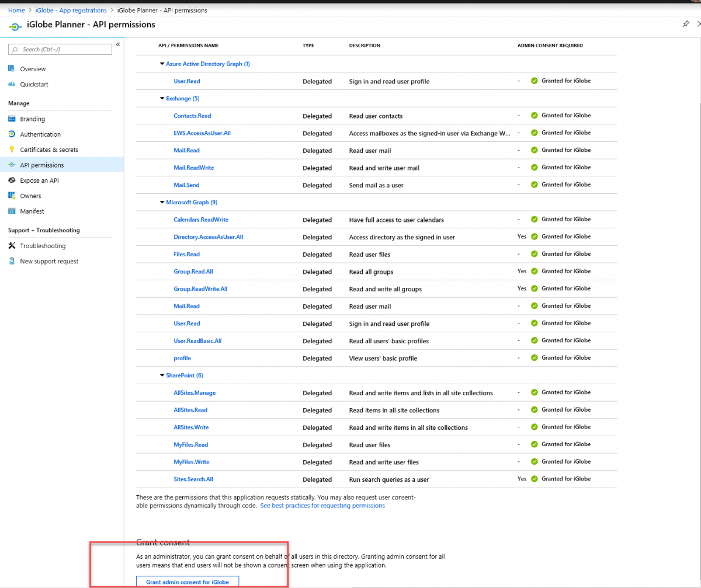Open the MyFiles.Read permission
The image size is (701, 588).
pyautogui.click(x=190, y=445)
